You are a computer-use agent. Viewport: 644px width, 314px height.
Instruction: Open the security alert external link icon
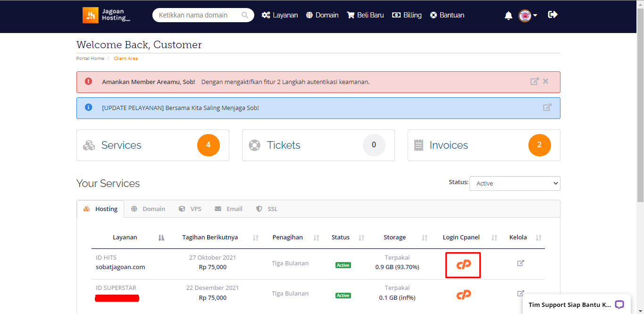[x=535, y=81]
